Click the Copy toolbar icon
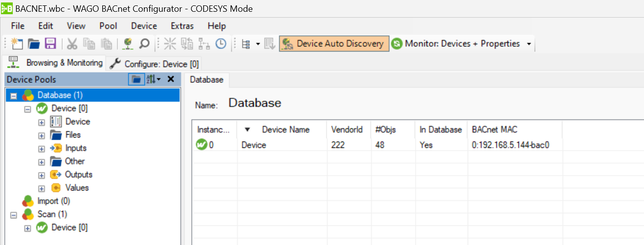 tap(89, 44)
